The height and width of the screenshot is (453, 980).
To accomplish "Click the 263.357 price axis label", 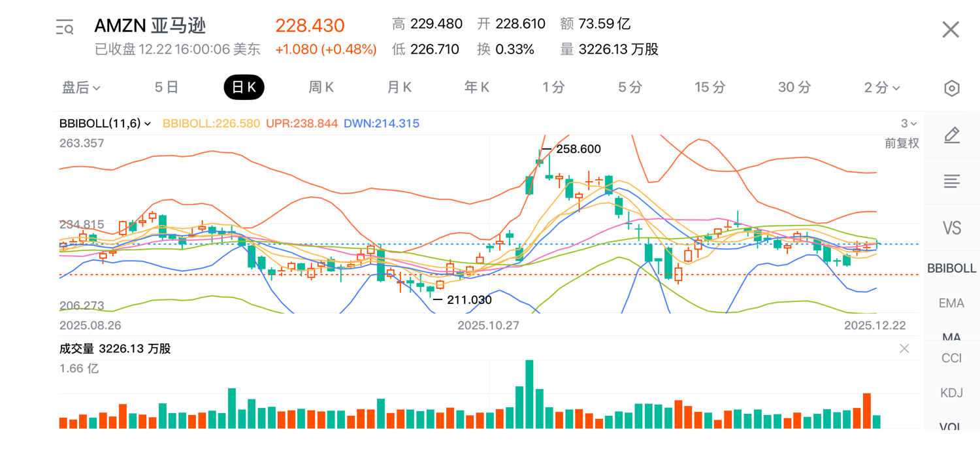I will point(82,143).
